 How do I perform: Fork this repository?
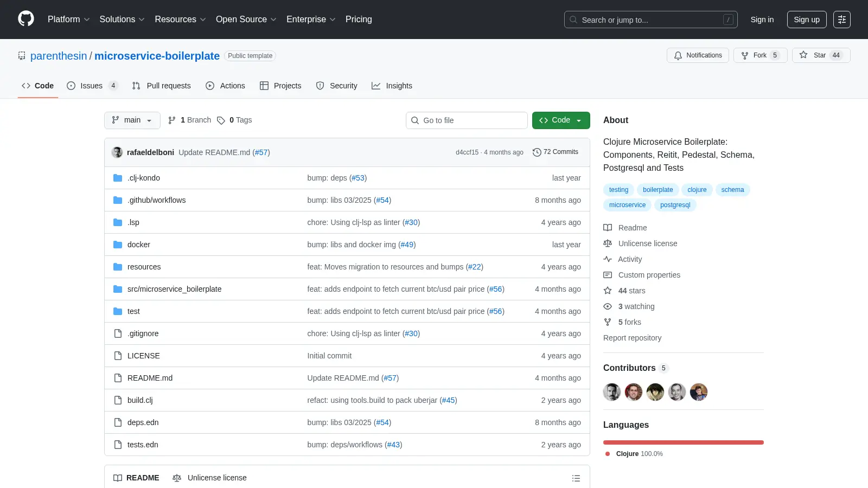tap(760, 55)
